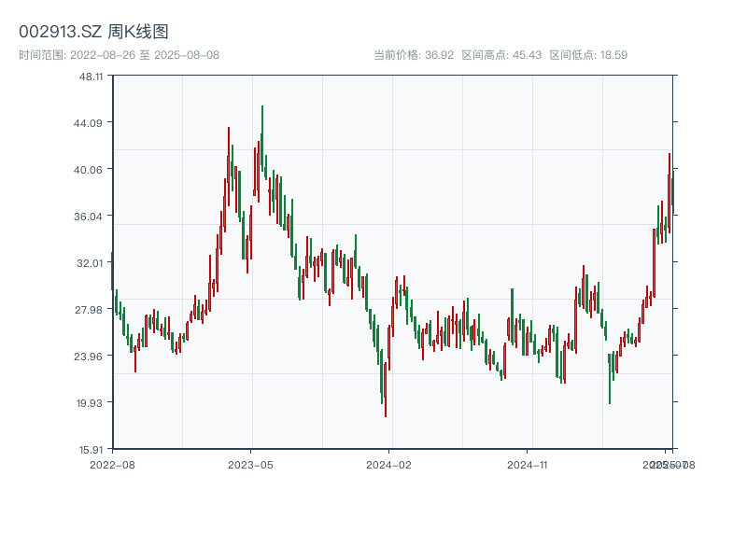Click the y-axis label 32.01
Screen dimensions: 747x560
(90, 263)
